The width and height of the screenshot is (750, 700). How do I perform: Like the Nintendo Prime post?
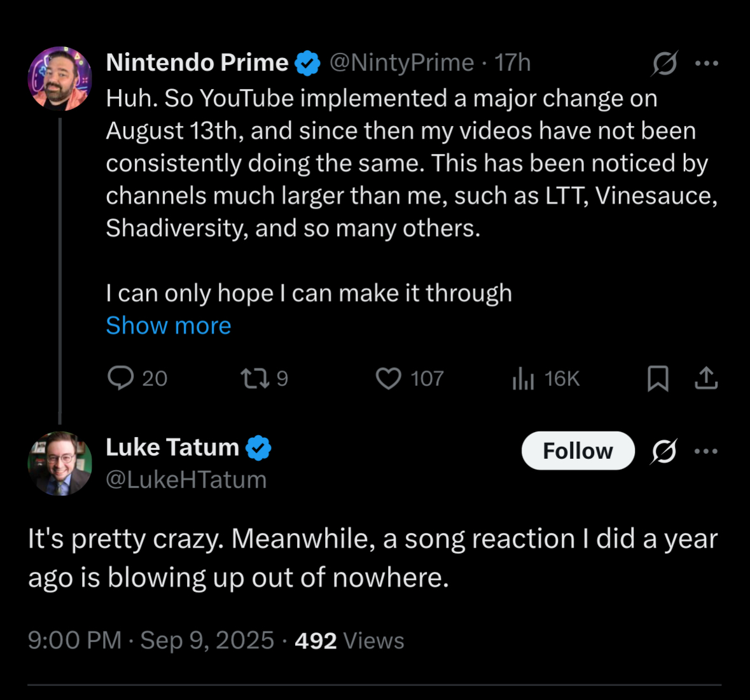388,379
